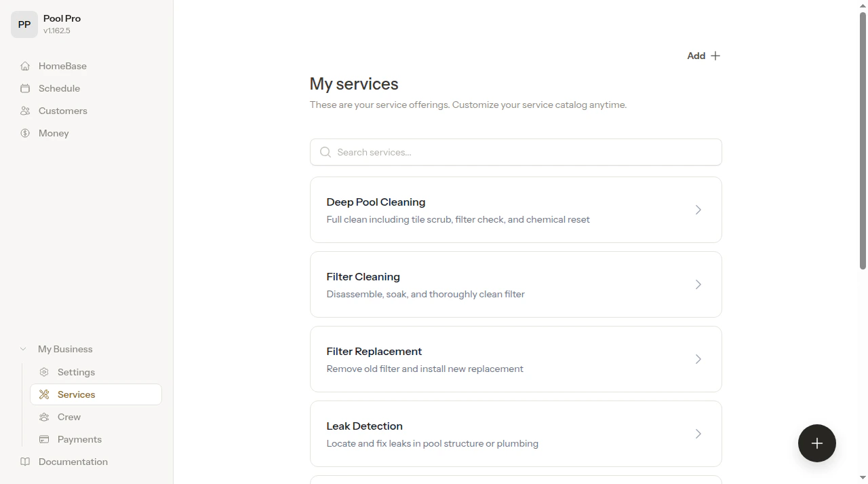Open Settings via the gear icon
This screenshot has width=868, height=484.
[x=44, y=372]
